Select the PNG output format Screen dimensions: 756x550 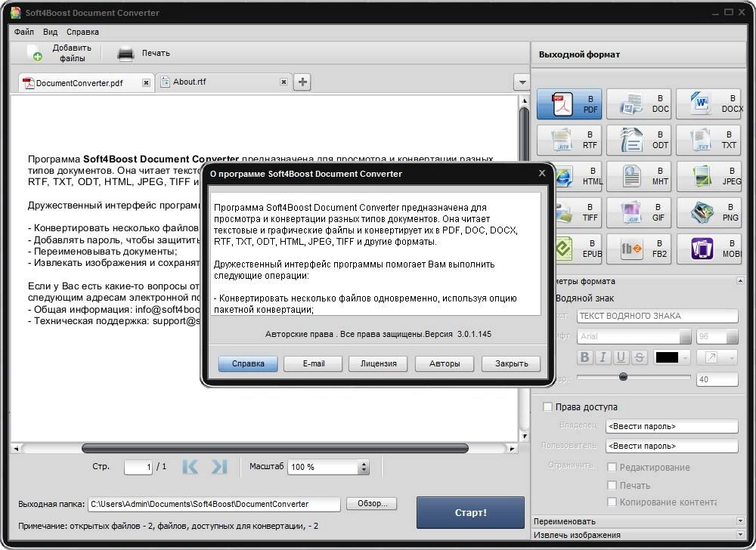pyautogui.click(x=710, y=212)
